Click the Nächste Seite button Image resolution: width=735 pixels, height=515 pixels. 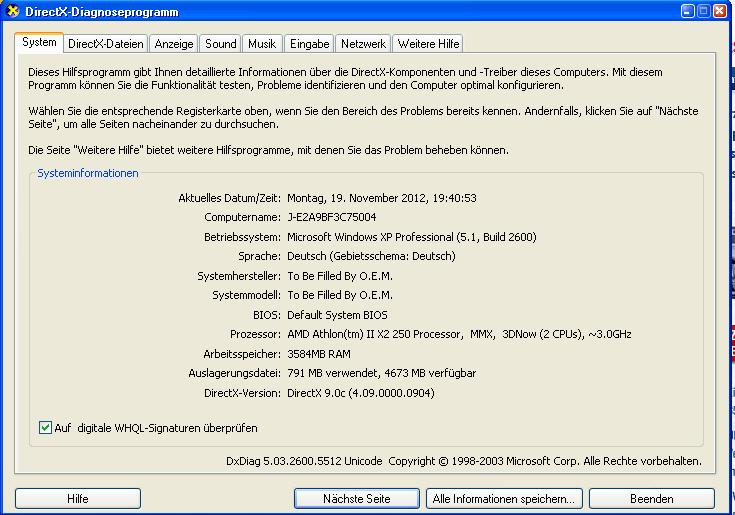(357, 499)
